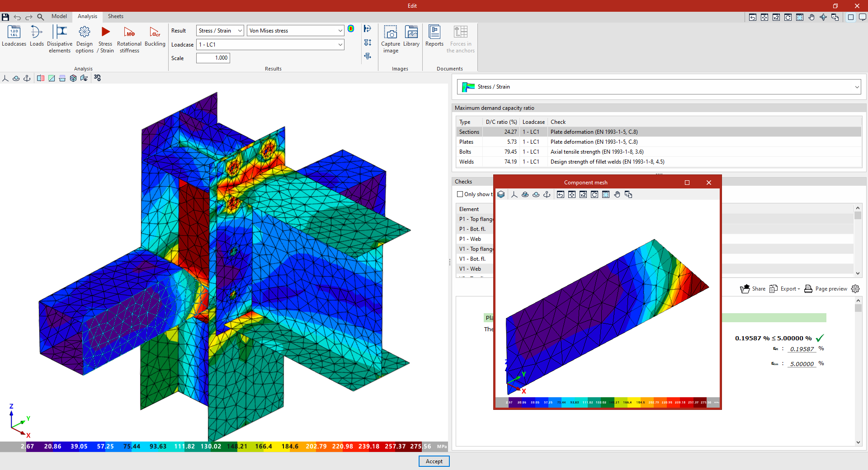868x470 pixels.
Task: Toggle the comment bubble button top right
Action: [863, 17]
